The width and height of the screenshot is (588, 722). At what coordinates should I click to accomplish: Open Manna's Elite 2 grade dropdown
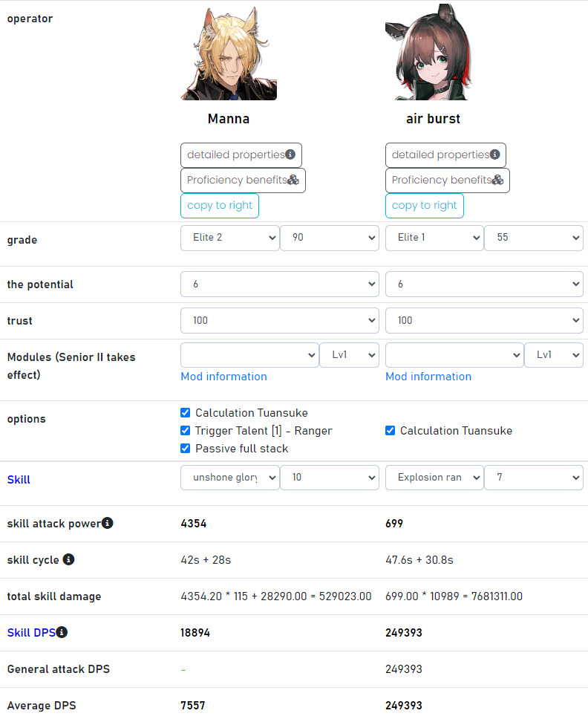[x=230, y=238]
